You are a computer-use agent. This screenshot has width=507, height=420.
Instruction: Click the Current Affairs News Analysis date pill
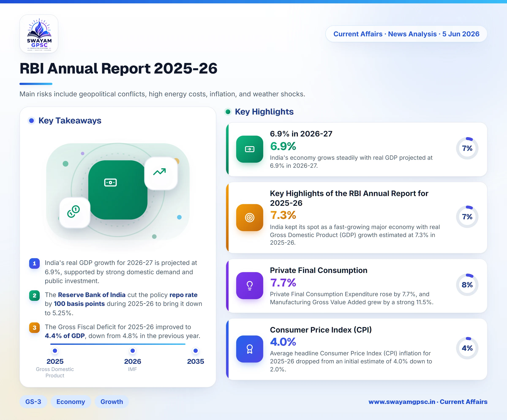coord(406,34)
